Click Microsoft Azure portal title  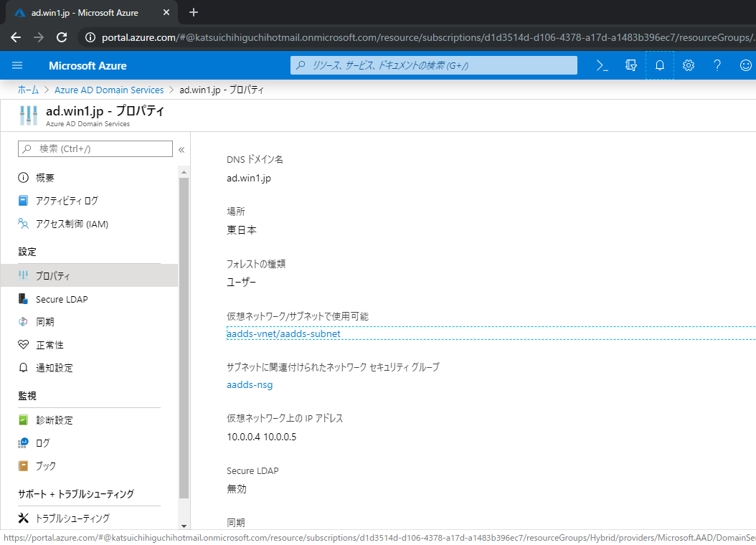click(88, 65)
